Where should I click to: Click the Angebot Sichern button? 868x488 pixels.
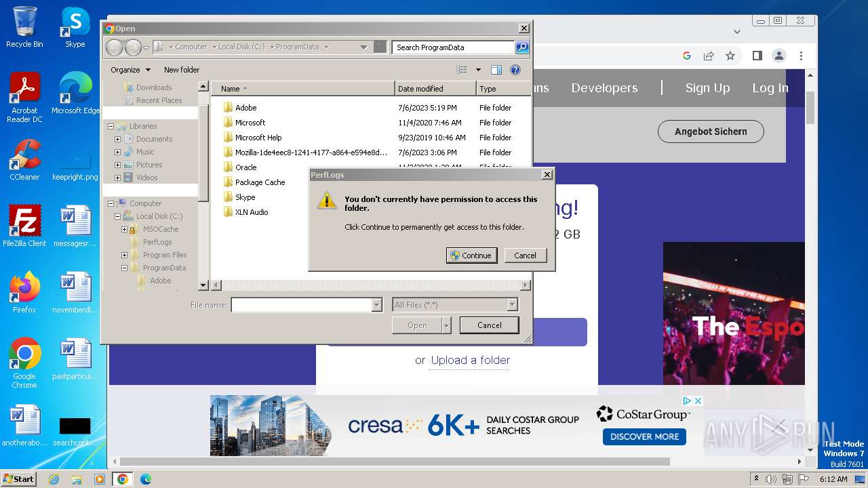(x=711, y=131)
